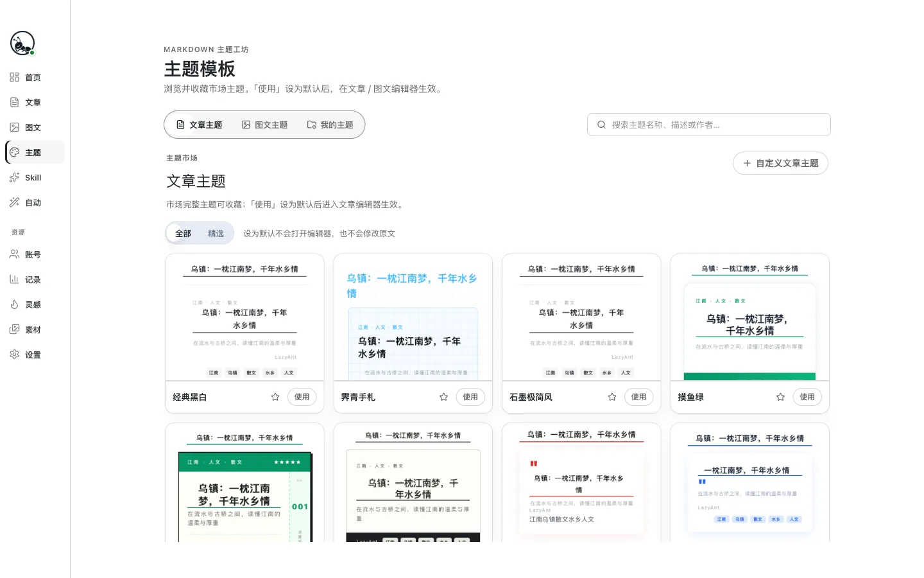This screenshot has width=924, height=578.
Task: Open the 霁青手札 theme preview thumbnail
Action: pyautogui.click(x=413, y=317)
